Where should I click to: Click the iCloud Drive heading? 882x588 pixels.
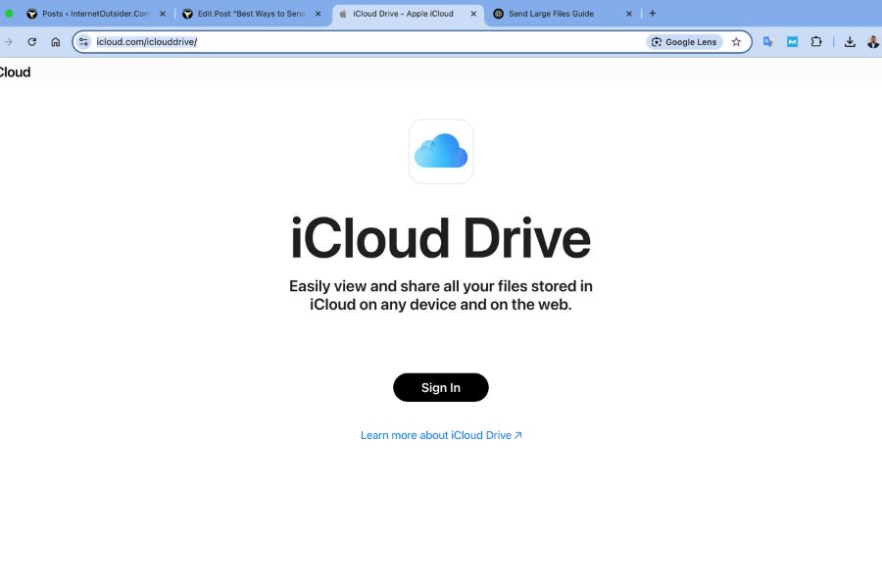click(440, 238)
